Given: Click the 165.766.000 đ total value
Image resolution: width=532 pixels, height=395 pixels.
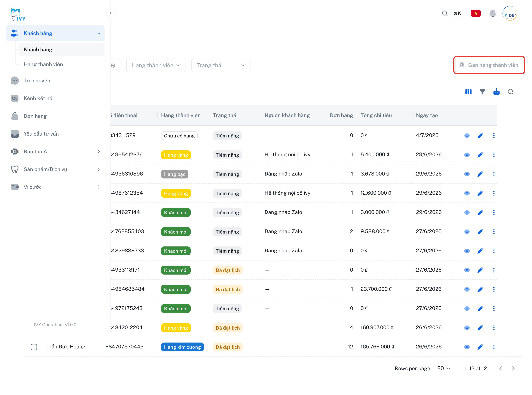Looking at the screenshot, I should pyautogui.click(x=377, y=347).
